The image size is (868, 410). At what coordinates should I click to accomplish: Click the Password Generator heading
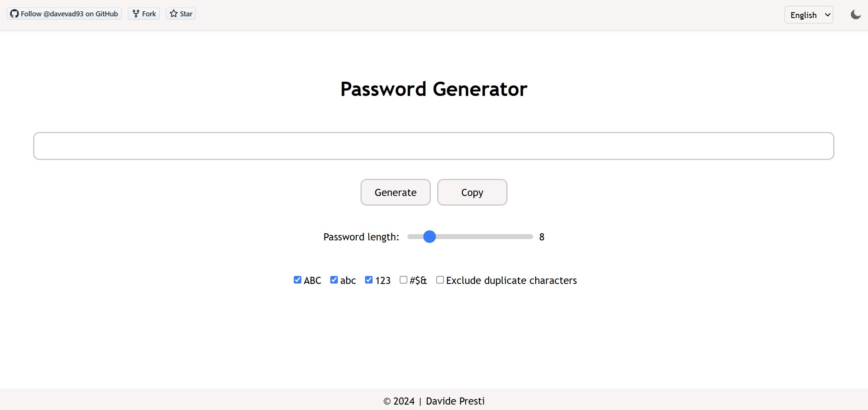pyautogui.click(x=433, y=89)
